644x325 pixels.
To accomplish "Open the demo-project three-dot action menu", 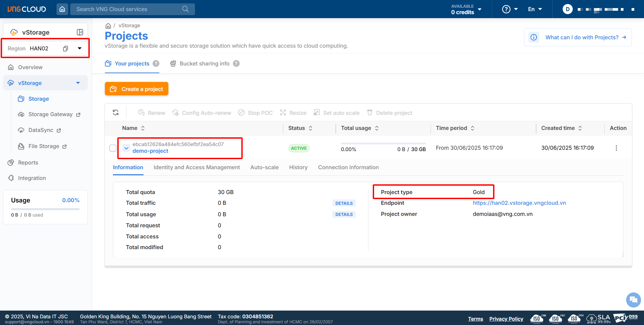I will (x=616, y=148).
